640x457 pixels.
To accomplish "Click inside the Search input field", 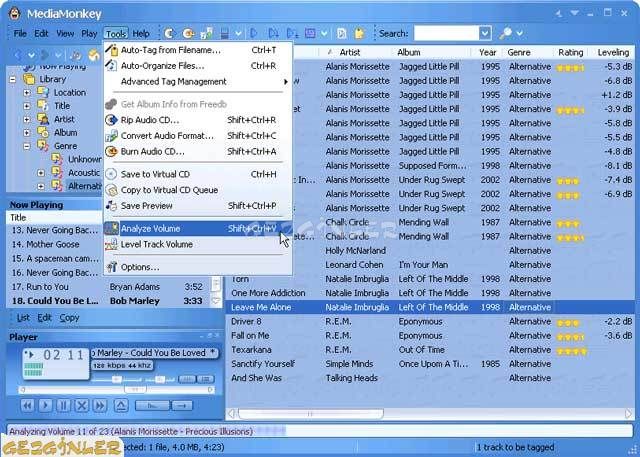I will click(x=446, y=33).
